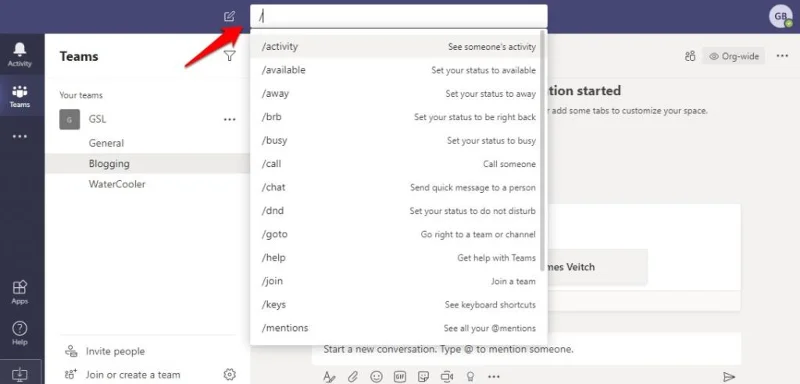Pick the /join command
This screenshot has width=800, height=384.
tap(398, 281)
